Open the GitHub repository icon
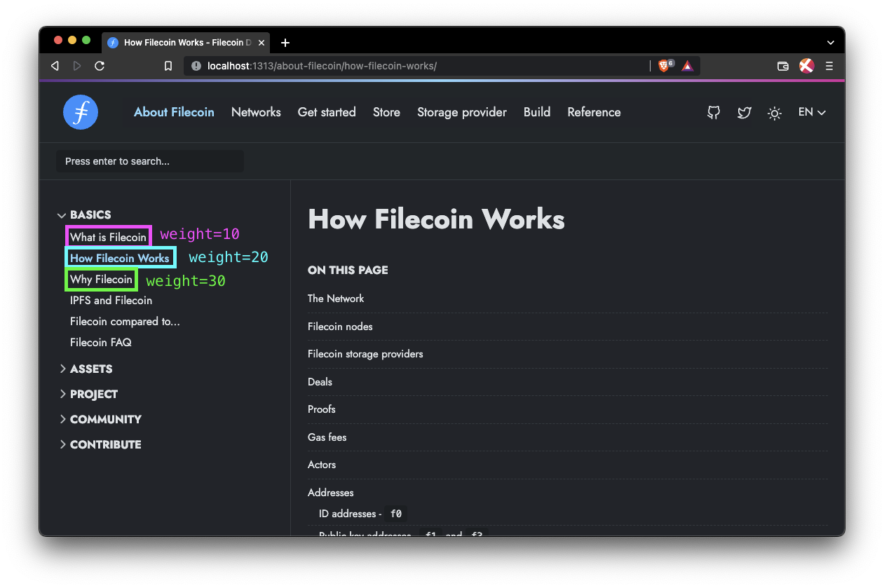Image resolution: width=884 pixels, height=588 pixels. (714, 112)
